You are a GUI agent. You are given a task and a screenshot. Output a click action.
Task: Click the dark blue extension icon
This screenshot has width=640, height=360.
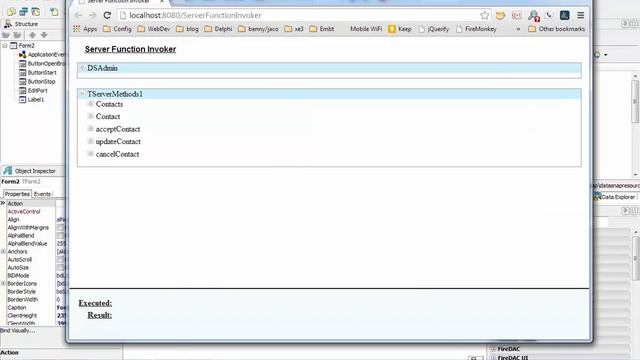(x=564, y=15)
